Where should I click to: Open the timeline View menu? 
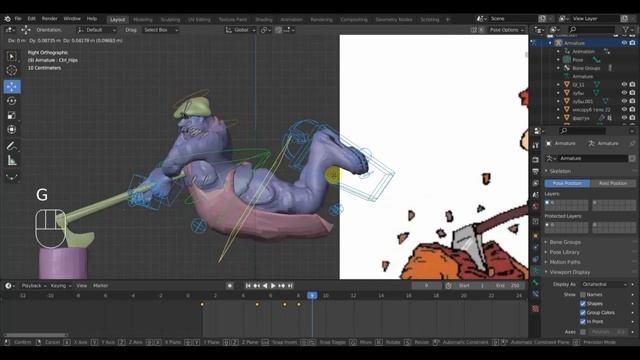(82, 286)
